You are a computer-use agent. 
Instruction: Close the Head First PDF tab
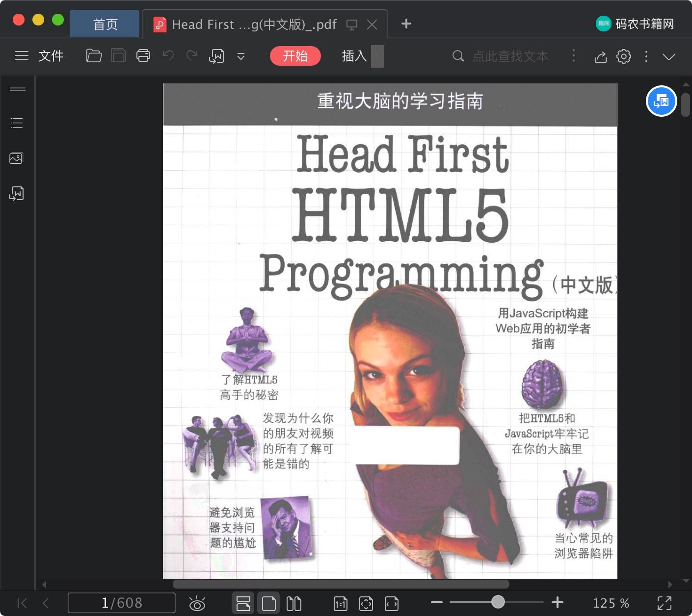pos(373,25)
